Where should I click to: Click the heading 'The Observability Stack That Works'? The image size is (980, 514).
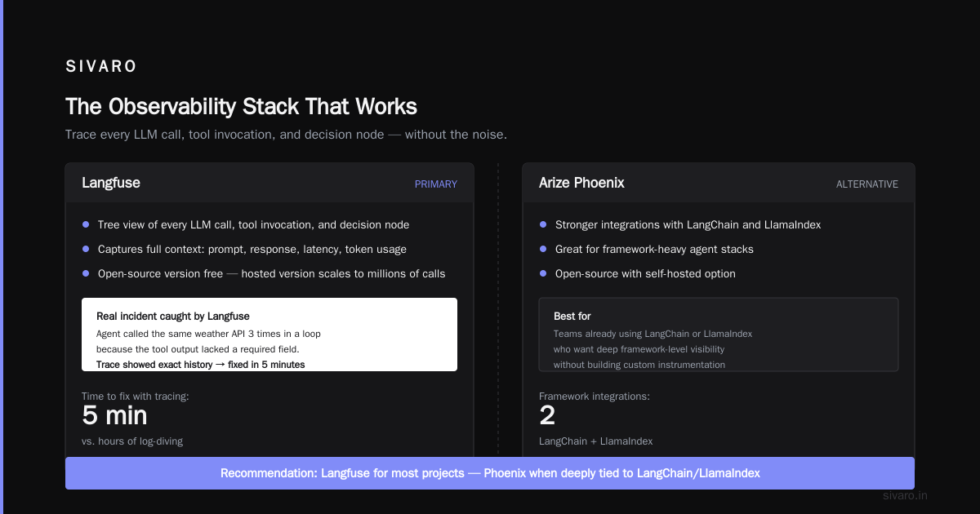(241, 107)
